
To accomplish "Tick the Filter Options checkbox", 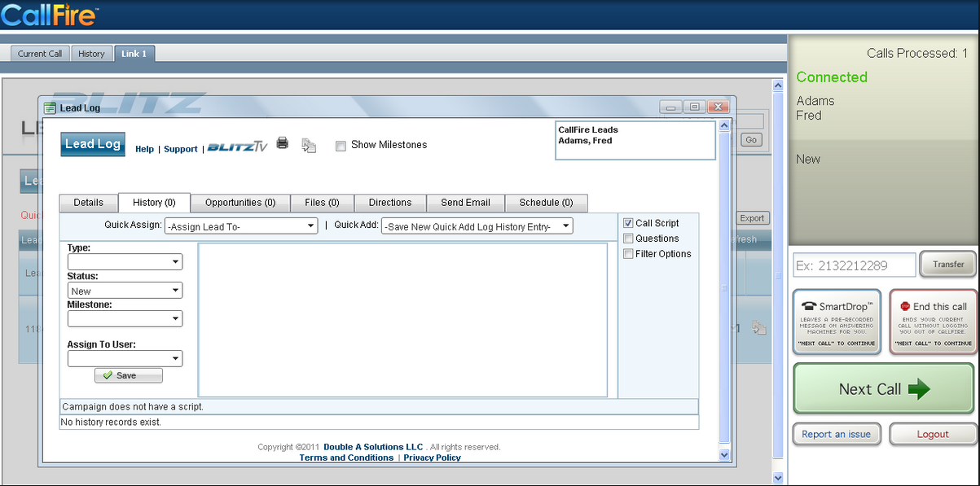I will click(628, 254).
